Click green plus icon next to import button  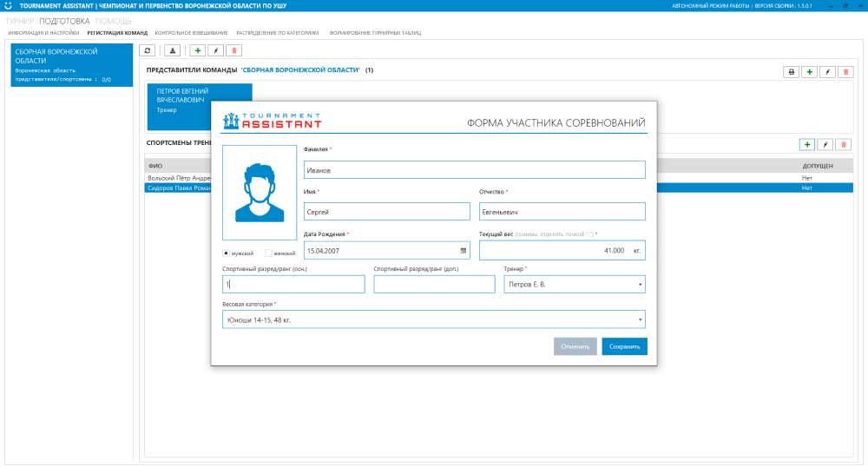(198, 51)
